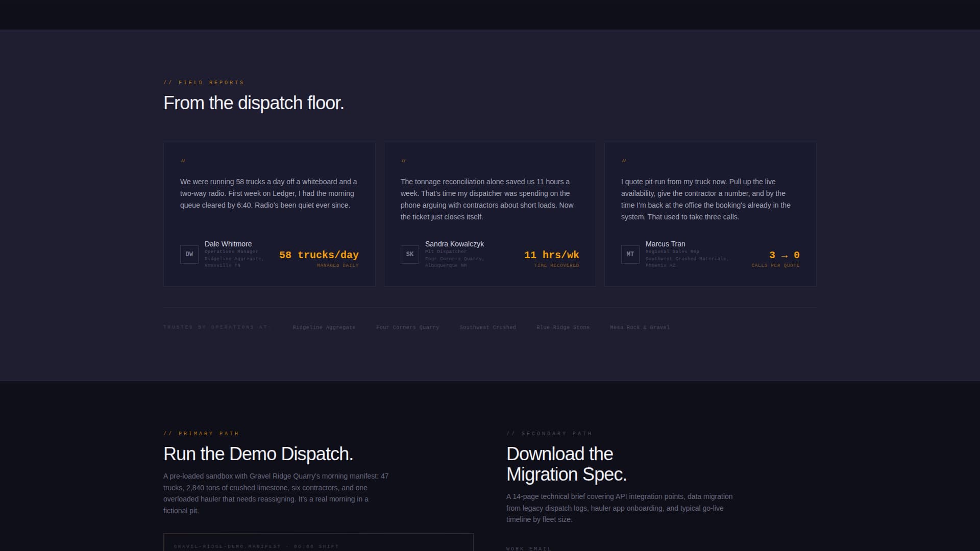
Task: Click the "58 trucks/day" metric
Action: pos(319,255)
